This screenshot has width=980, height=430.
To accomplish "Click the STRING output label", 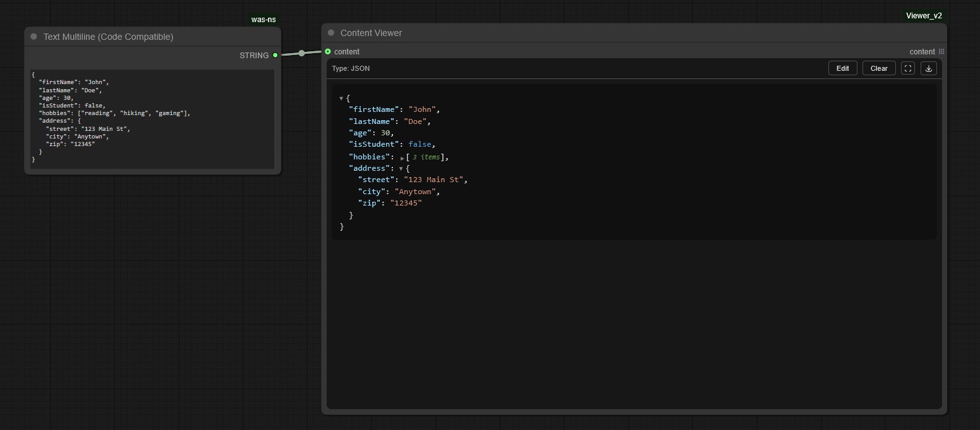I will tap(254, 56).
